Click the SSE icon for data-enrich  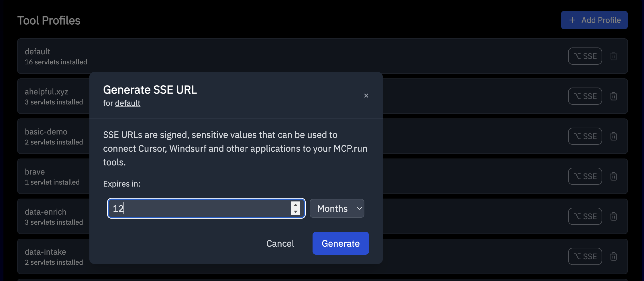[x=585, y=216]
